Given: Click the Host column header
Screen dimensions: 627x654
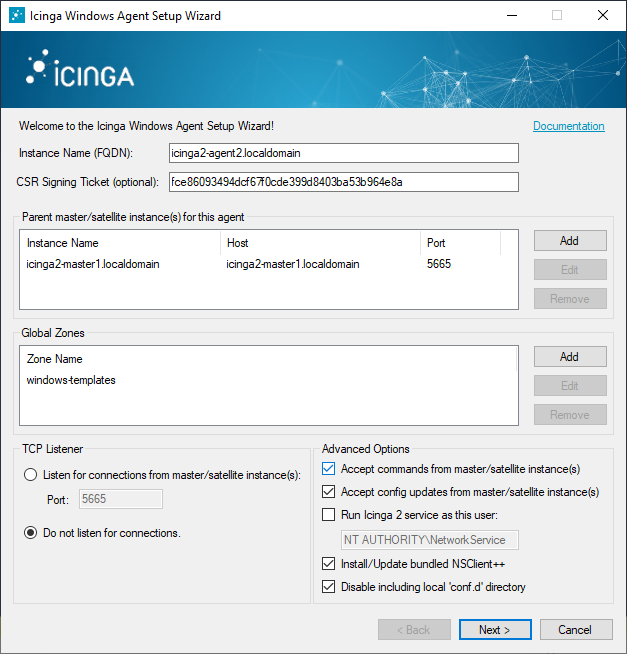Looking at the screenshot, I should tap(320, 243).
